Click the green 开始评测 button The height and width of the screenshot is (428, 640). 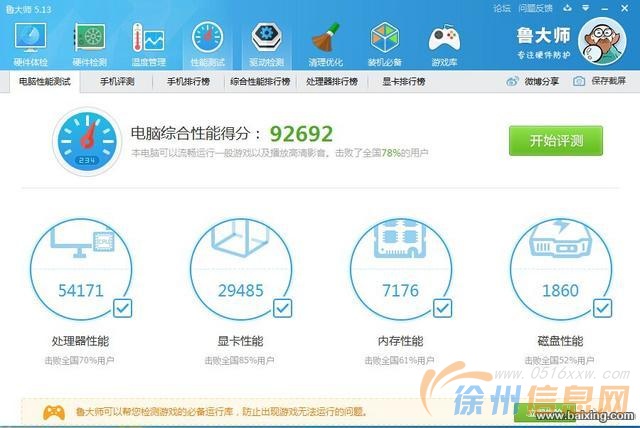click(x=556, y=141)
